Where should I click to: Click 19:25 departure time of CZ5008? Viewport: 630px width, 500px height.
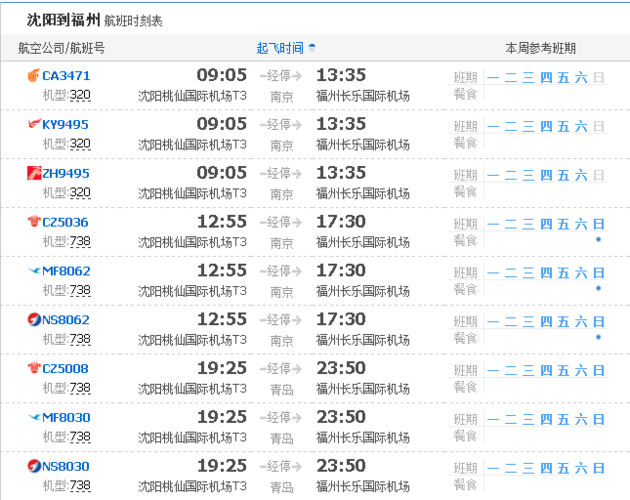(x=222, y=368)
